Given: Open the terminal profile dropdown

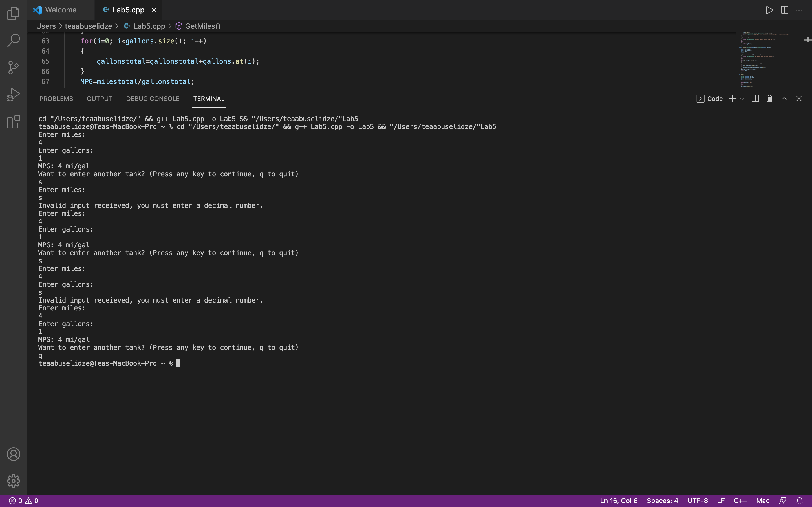Looking at the screenshot, I should click(x=742, y=98).
